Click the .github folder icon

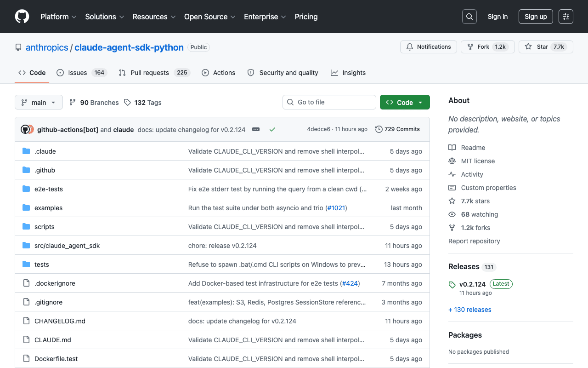[26, 170]
